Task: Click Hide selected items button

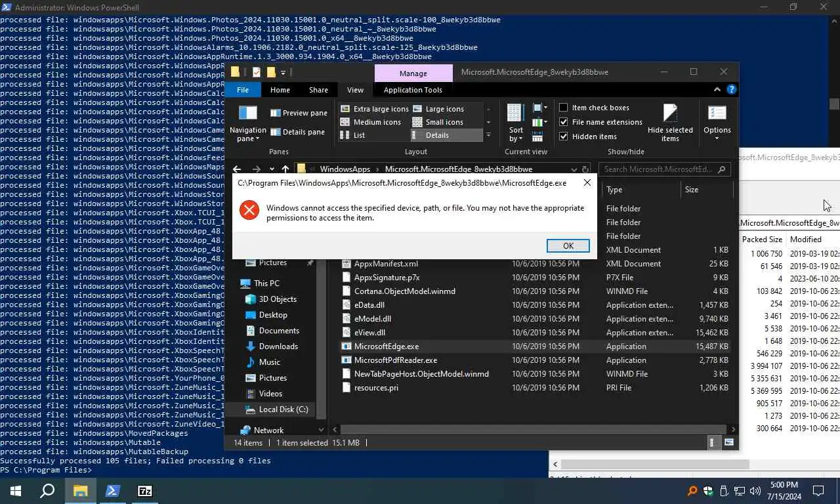Action: coord(670,123)
